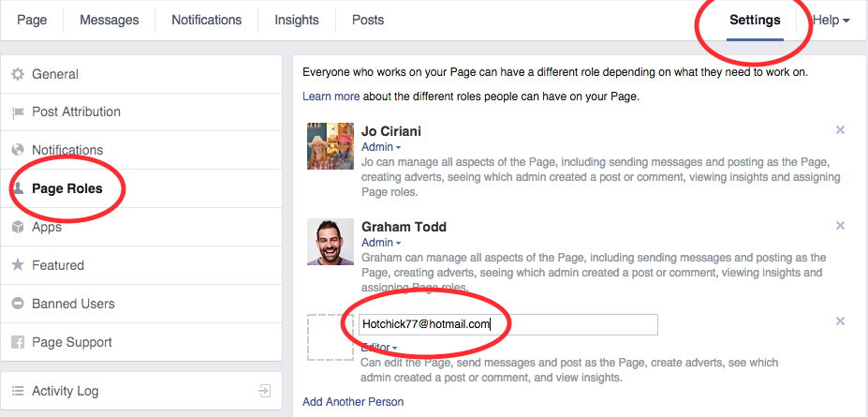Image resolution: width=868 pixels, height=417 pixels.
Task: Click the empty dashed profile placeholder
Action: [331, 336]
